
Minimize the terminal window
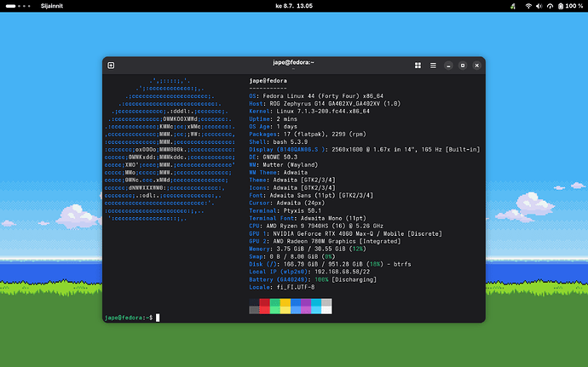[x=448, y=66]
